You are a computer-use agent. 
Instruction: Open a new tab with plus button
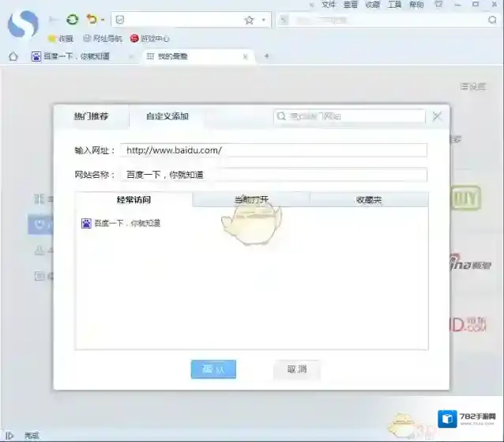pyautogui.click(x=266, y=56)
